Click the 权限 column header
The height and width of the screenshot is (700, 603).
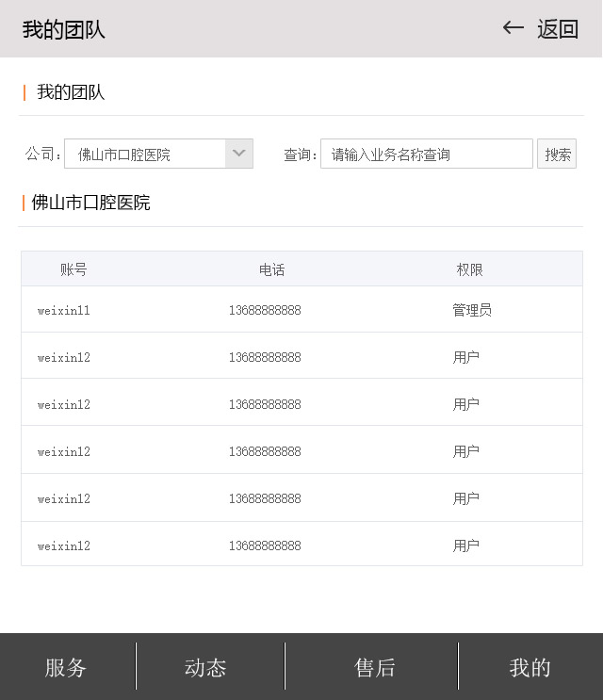coord(469,269)
